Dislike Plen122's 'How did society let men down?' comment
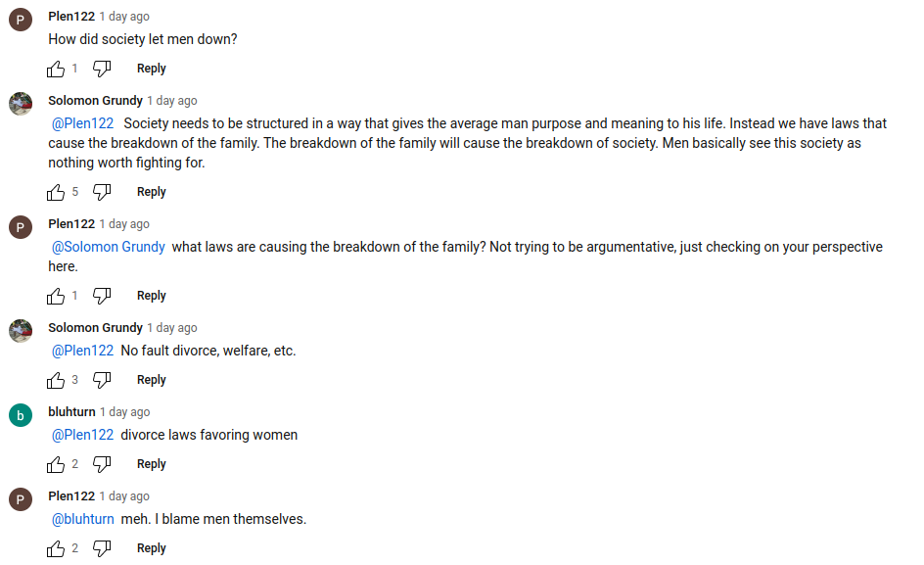This screenshot has width=924, height=565. click(102, 69)
